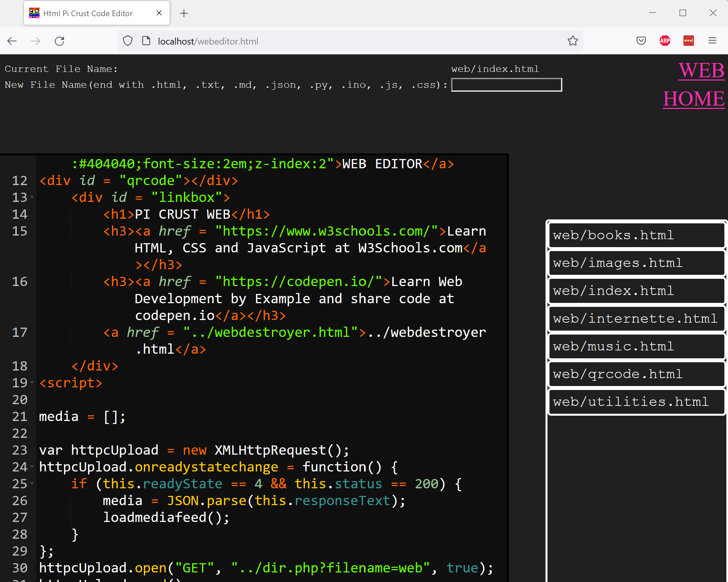Click the New File Name input field
This screenshot has width=728, height=582.
[507, 85]
